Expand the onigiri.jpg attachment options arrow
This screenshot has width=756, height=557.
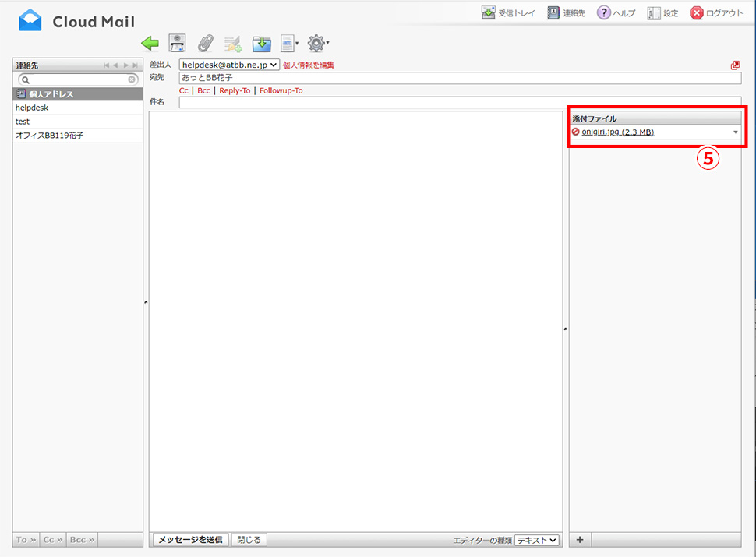point(735,132)
